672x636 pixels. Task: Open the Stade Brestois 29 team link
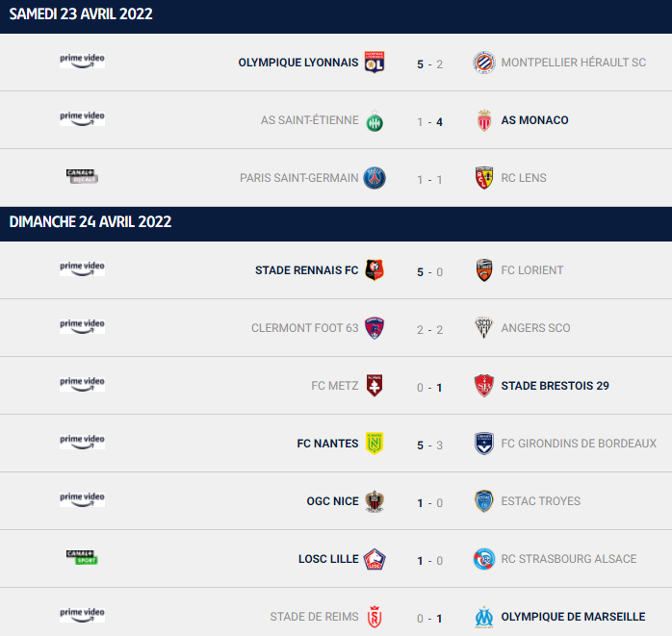[555, 386]
